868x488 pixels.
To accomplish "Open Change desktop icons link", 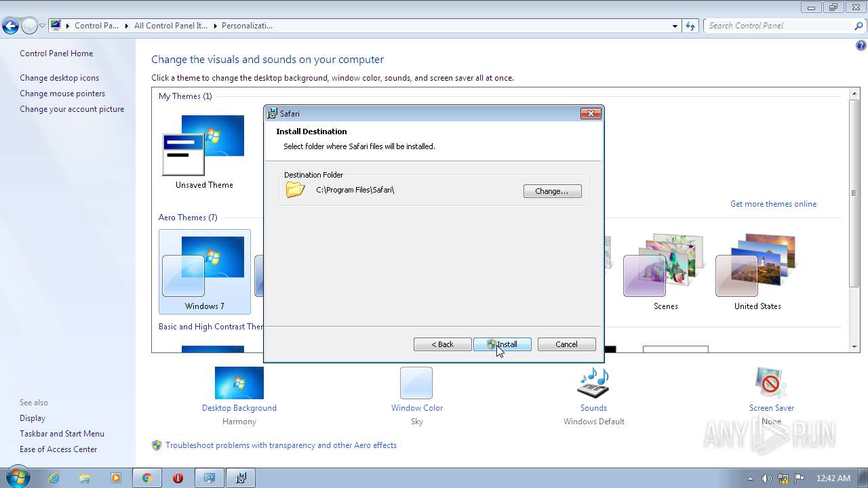I will click(x=59, y=78).
